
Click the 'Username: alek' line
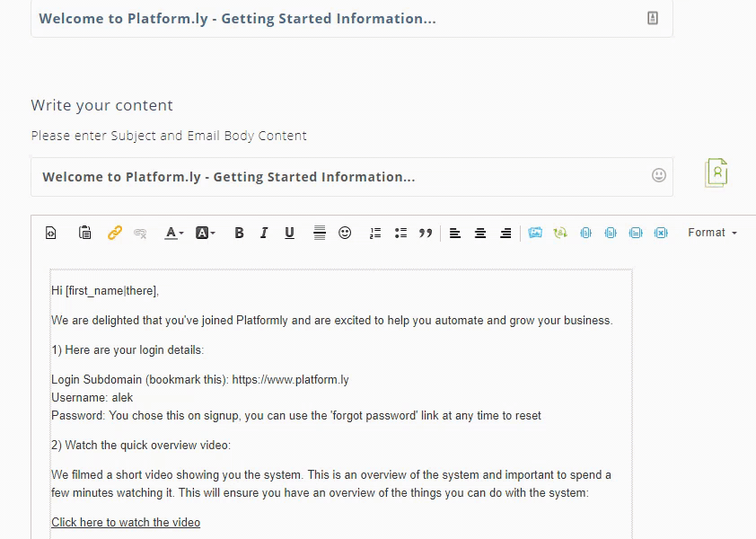pyautogui.click(x=92, y=398)
